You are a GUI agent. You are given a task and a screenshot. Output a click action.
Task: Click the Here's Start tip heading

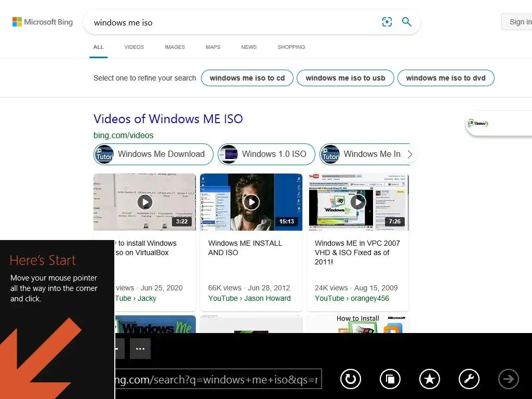click(43, 260)
